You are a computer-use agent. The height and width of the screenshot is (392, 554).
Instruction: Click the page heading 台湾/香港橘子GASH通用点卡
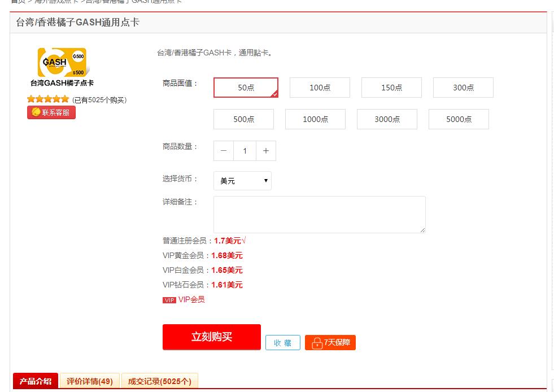click(78, 22)
